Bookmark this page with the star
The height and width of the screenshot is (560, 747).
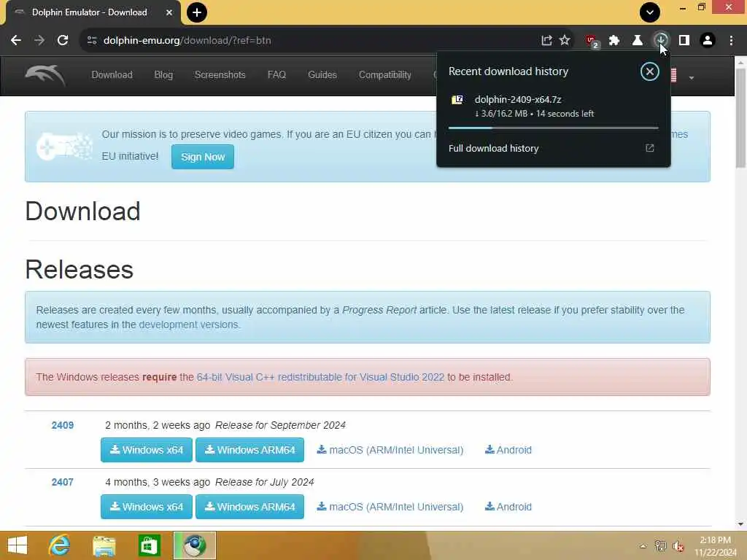tap(565, 41)
